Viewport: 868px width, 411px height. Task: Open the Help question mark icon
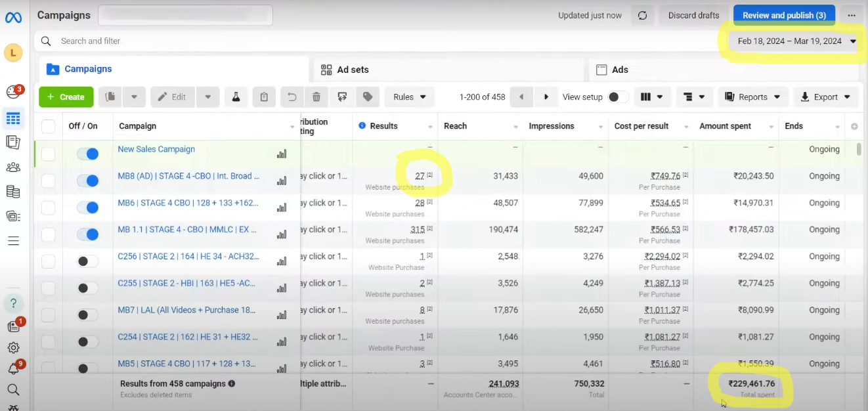pos(13,303)
